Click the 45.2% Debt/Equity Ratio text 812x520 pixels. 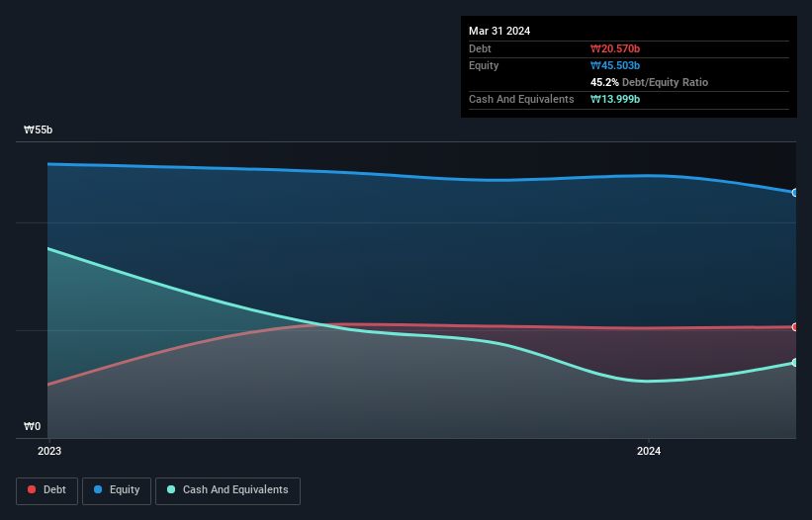coord(650,82)
